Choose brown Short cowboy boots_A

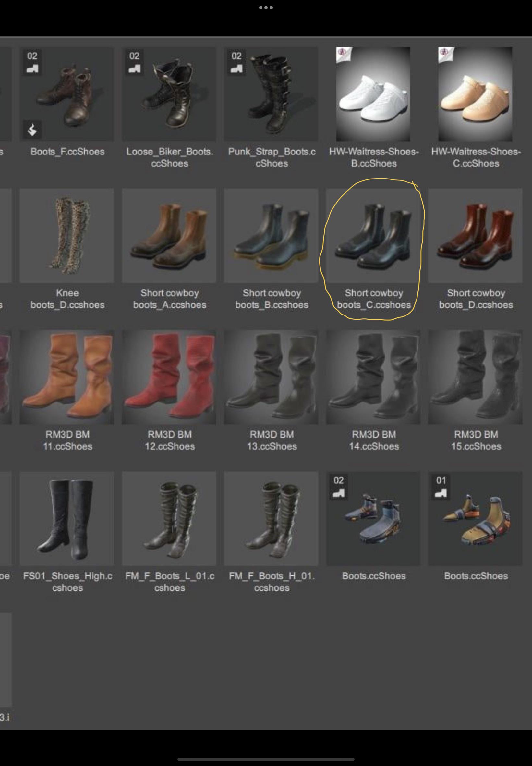point(169,235)
